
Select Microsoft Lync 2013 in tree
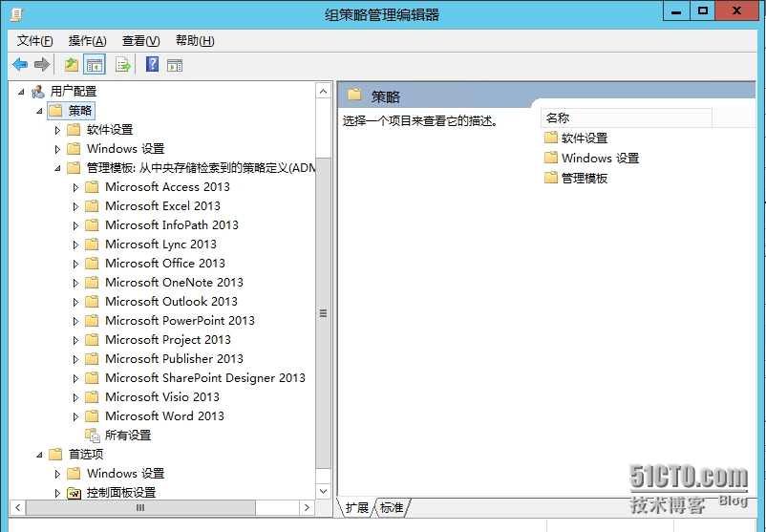click(x=160, y=245)
